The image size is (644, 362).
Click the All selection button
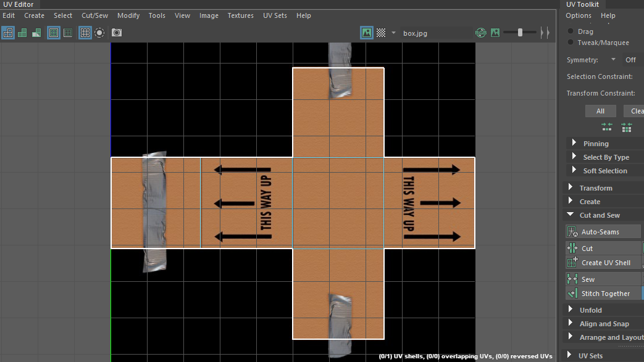(x=600, y=112)
